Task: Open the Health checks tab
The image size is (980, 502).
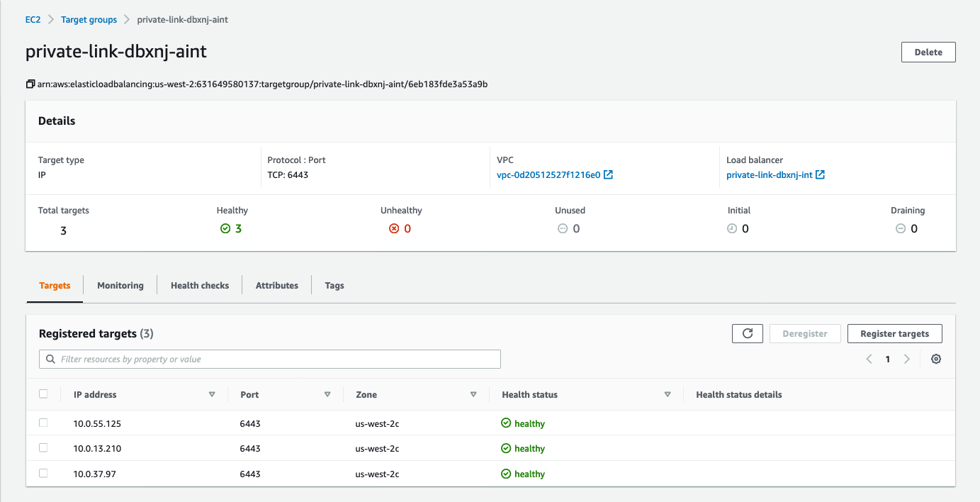Action: point(200,286)
